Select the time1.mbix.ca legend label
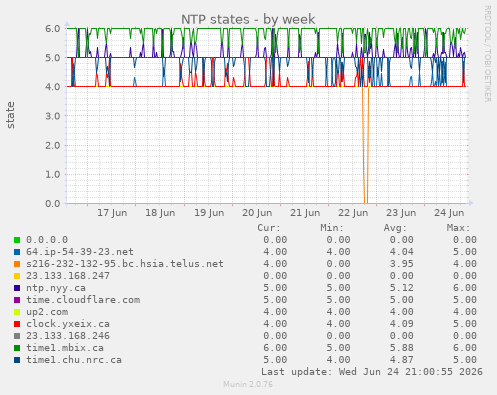Viewport: 497px width, 395px height. coord(65,348)
